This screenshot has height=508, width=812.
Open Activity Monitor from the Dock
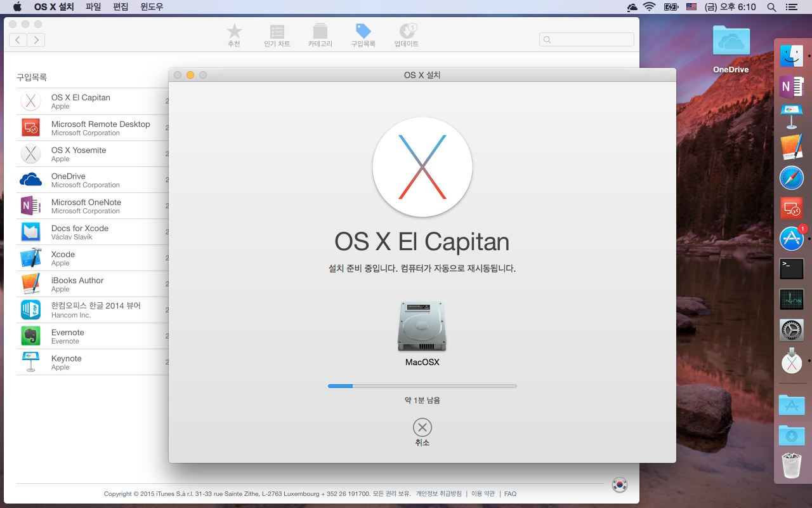tap(792, 300)
